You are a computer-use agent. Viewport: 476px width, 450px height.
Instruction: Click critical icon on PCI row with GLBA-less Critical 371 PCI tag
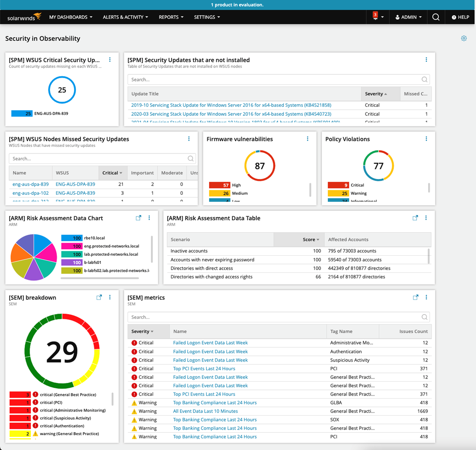(134, 369)
